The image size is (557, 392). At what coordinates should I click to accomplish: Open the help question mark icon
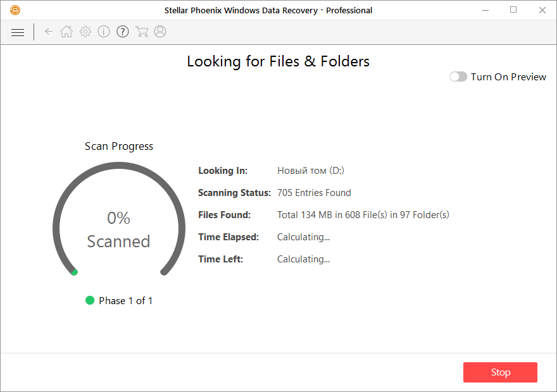pos(123,32)
